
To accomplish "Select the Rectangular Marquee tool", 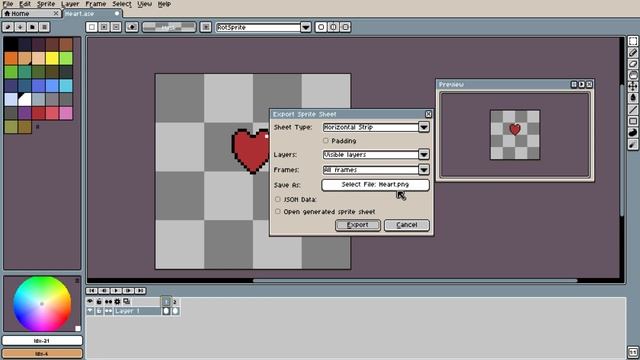I will tap(633, 41).
